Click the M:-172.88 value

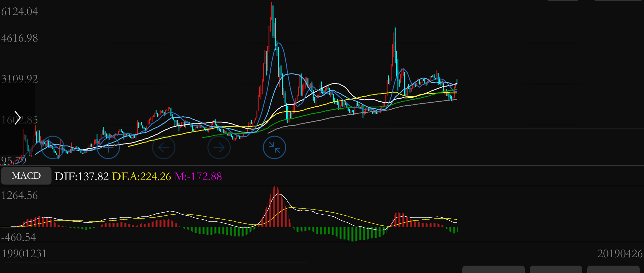click(198, 176)
